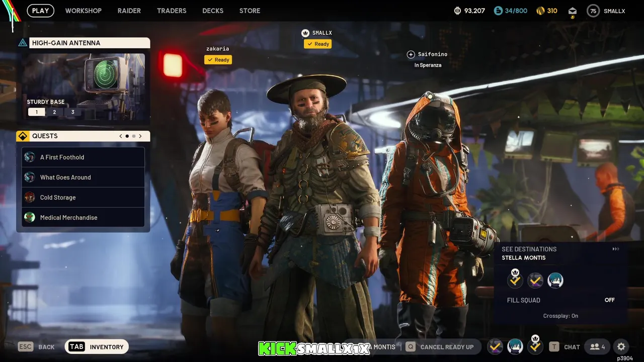Click the STELLA MONTIS destination label

(524, 258)
